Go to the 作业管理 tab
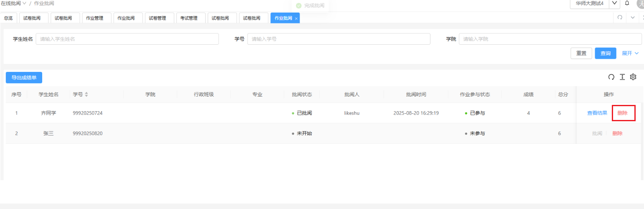Viewport: 644px width, 209px height. pos(95,18)
